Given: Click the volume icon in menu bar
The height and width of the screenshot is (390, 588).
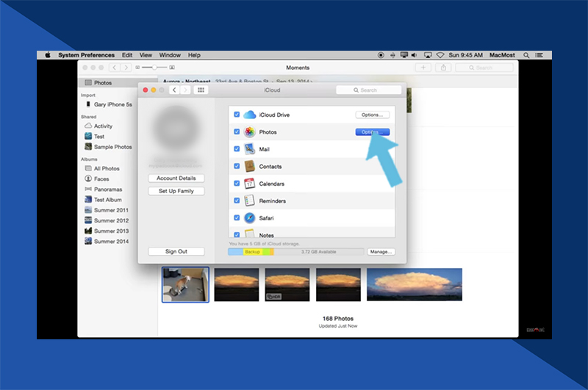Looking at the screenshot, I should tap(414, 55).
